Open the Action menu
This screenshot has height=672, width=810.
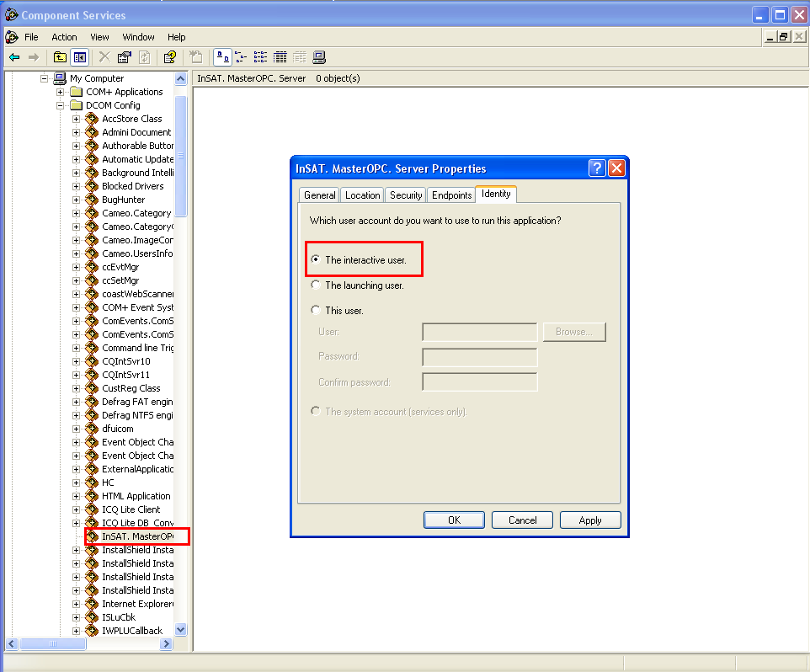coord(64,37)
